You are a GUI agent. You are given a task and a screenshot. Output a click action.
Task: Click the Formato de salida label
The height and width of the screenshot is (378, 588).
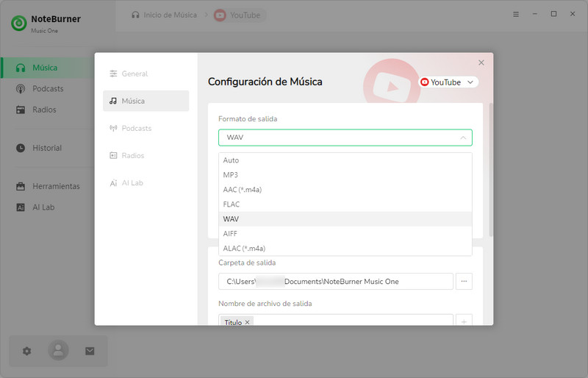pyautogui.click(x=248, y=118)
